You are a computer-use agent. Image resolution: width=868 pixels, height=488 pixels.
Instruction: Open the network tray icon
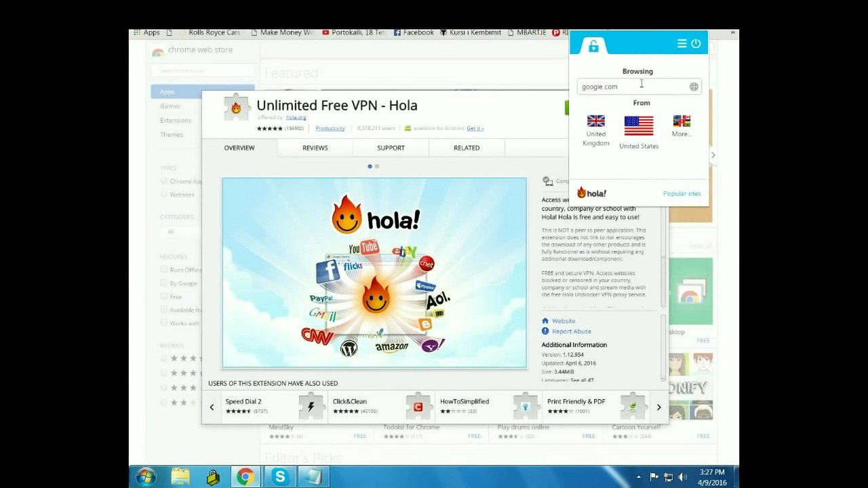pos(669,477)
